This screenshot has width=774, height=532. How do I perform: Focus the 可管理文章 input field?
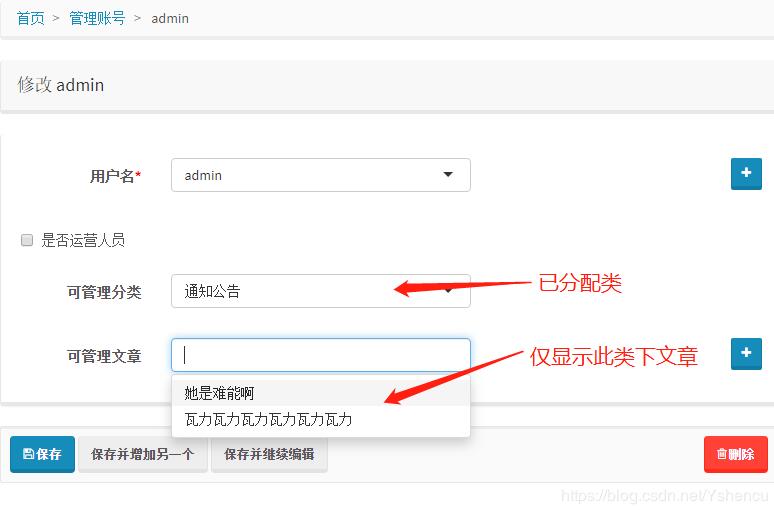tap(321, 355)
